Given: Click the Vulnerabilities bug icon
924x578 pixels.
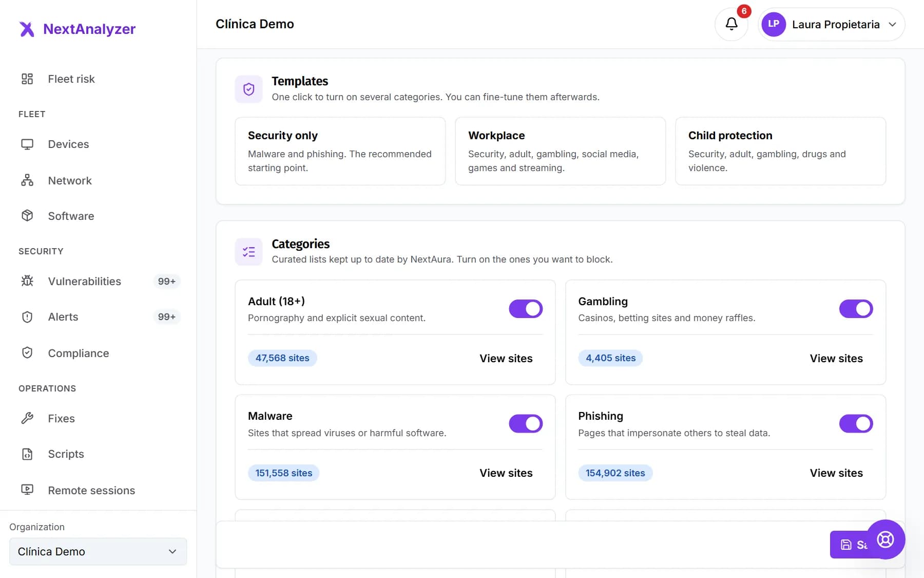Looking at the screenshot, I should [x=27, y=281].
